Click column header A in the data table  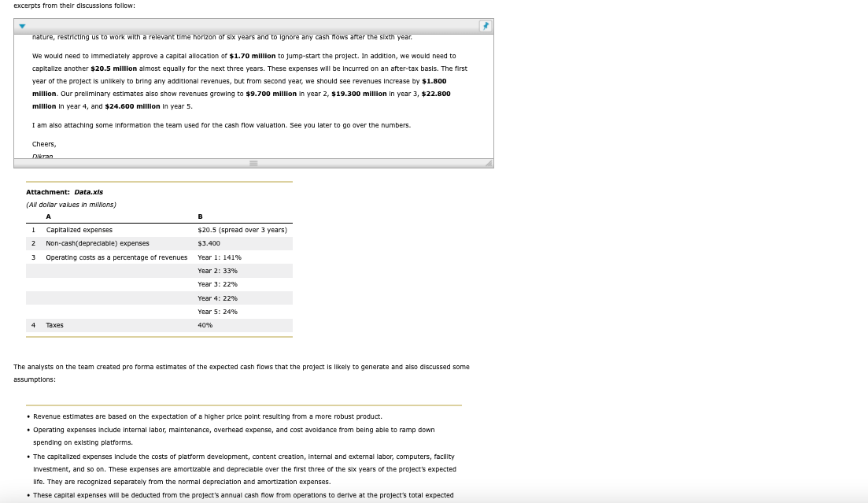coord(48,216)
